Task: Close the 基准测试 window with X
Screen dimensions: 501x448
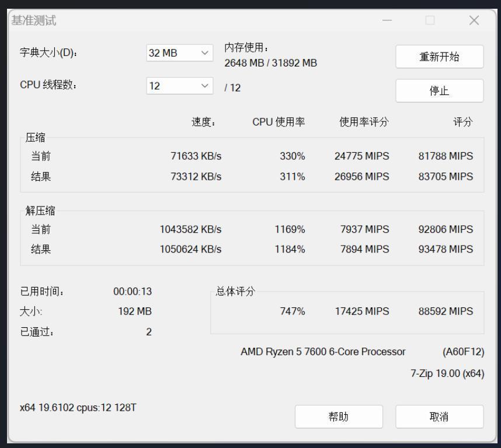Action: (x=474, y=21)
